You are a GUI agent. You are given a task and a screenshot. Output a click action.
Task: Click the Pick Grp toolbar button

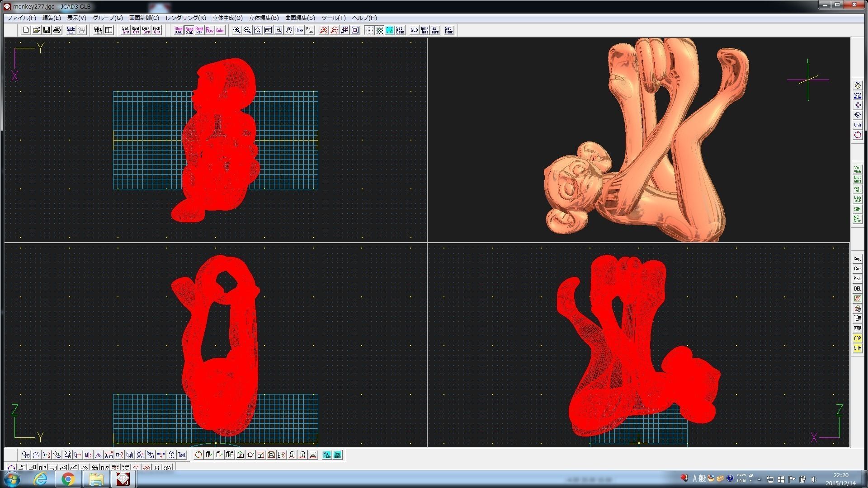[x=156, y=30]
